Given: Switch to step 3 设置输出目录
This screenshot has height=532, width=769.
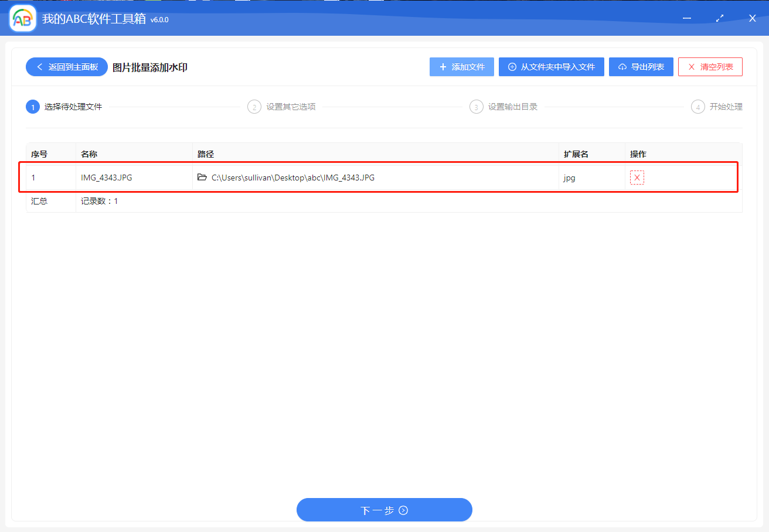Looking at the screenshot, I should point(504,107).
